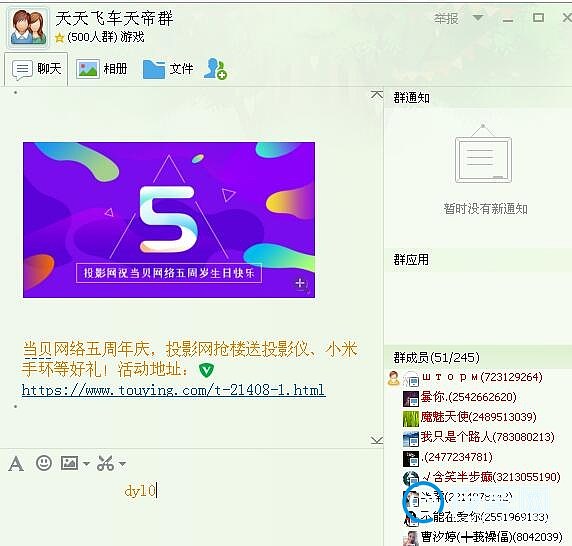Open the dropdown arrow beside 举报
This screenshot has width=572, height=546.
pyautogui.click(x=478, y=18)
